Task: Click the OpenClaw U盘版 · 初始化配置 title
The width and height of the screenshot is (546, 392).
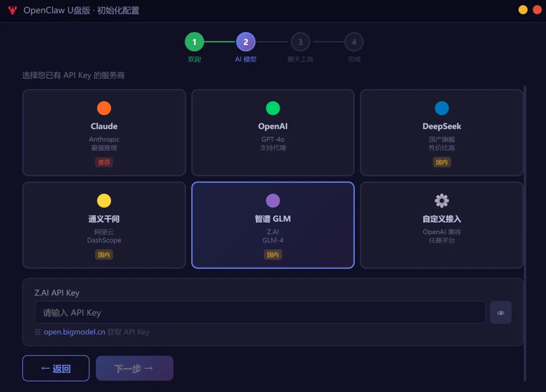Action: pyautogui.click(x=81, y=11)
